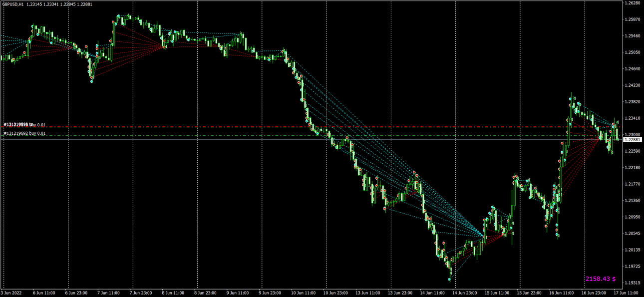Viewport: 644px width, 297px height.
Task: Click the '6 Jun 11:00' time label
Action: (x=44, y=293)
